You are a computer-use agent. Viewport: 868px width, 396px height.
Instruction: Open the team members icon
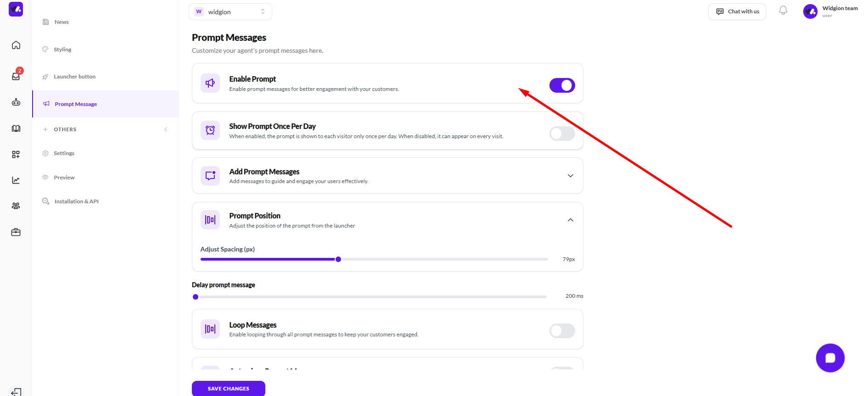(x=16, y=206)
